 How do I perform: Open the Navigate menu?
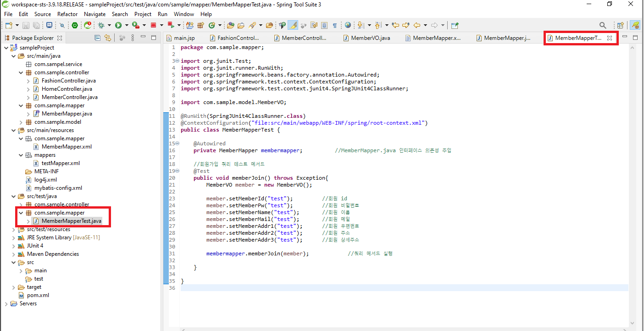pos(95,14)
